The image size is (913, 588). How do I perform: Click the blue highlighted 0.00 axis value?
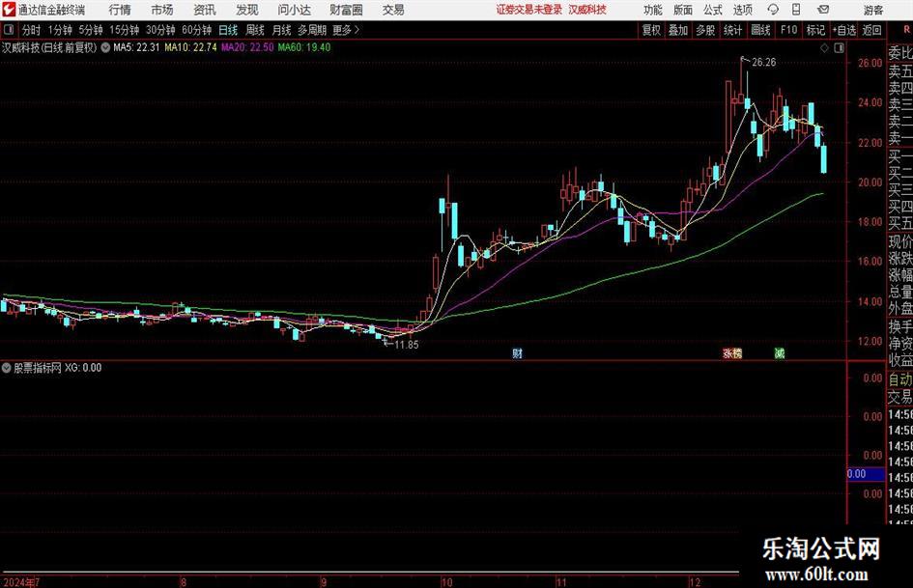tap(866, 474)
